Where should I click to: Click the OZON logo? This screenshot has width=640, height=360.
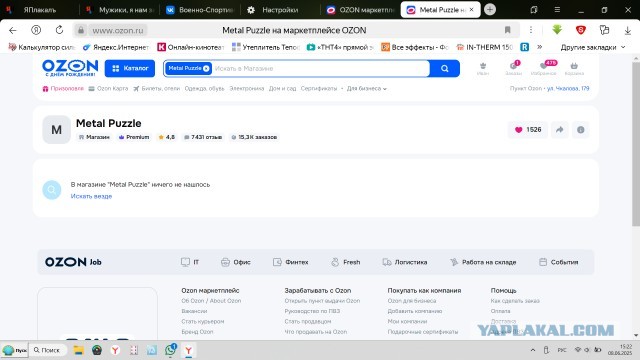point(70,68)
